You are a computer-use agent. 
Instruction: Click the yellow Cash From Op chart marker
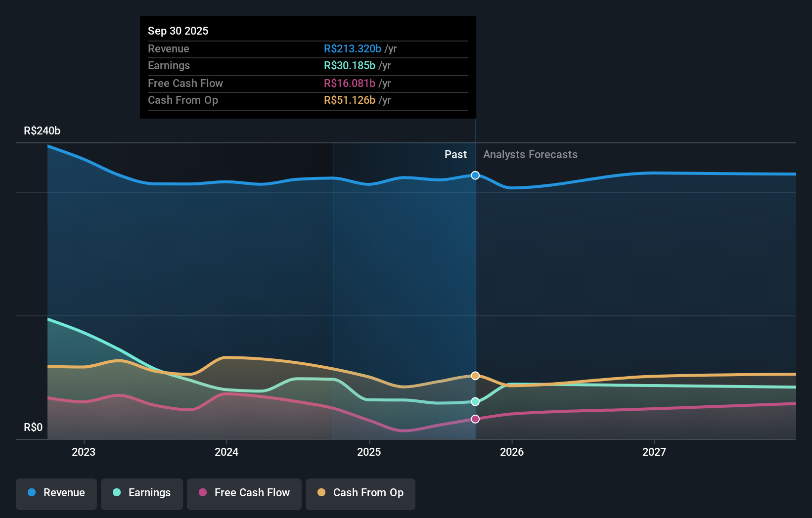(475, 376)
